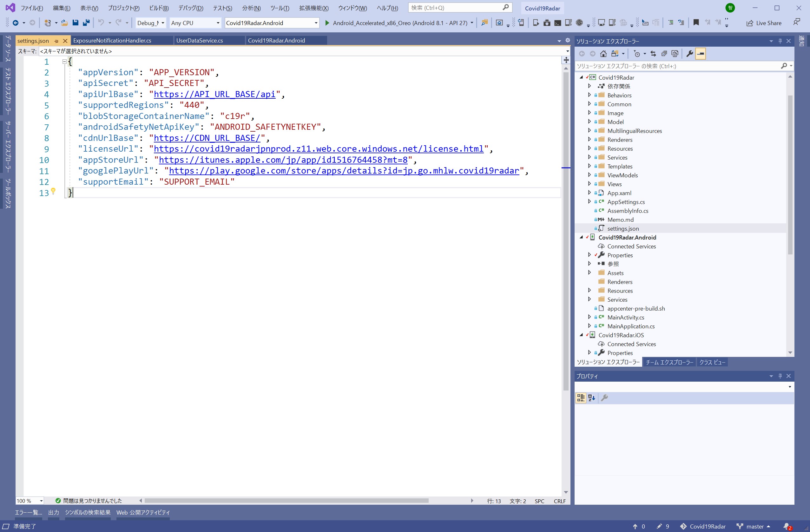Screen dimensions: 810x532
Task: Click the green Start debugging arrow
Action: 327,23
